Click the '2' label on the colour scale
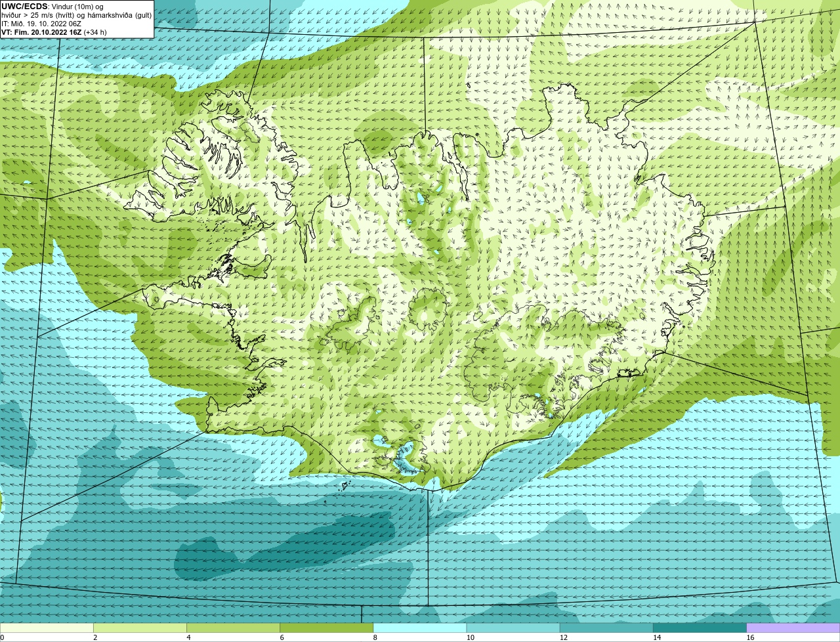Screen dimensions: 840x642 95,637
